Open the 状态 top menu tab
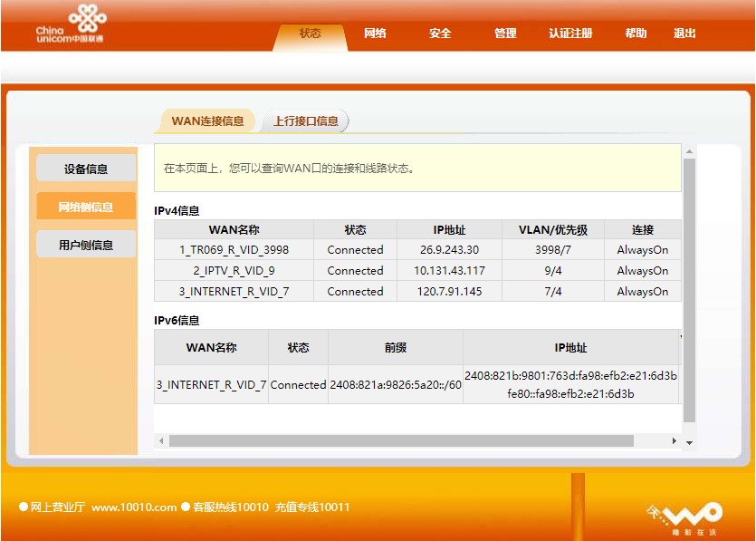This screenshot has width=756, height=541. (x=310, y=34)
